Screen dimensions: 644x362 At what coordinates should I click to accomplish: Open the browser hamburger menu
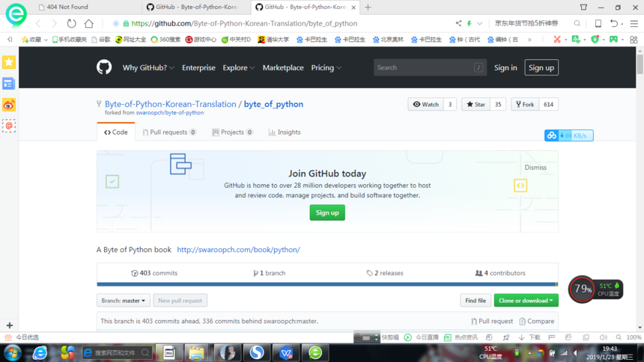tap(634, 23)
